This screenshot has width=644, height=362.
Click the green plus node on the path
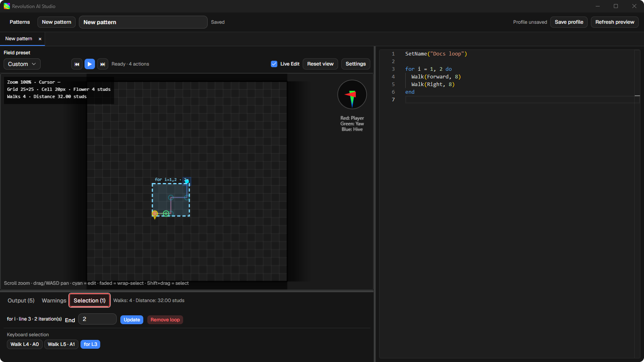click(x=166, y=214)
